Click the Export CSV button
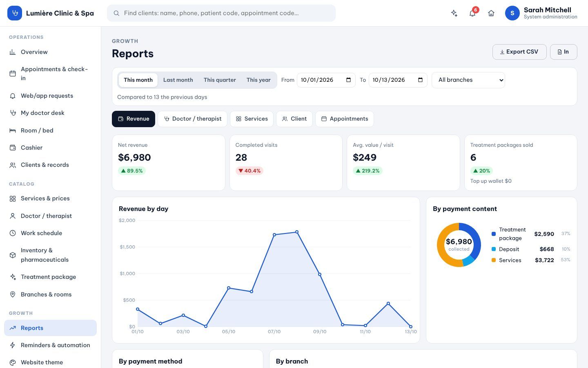Viewport: 588px width, 368px height. click(x=519, y=52)
